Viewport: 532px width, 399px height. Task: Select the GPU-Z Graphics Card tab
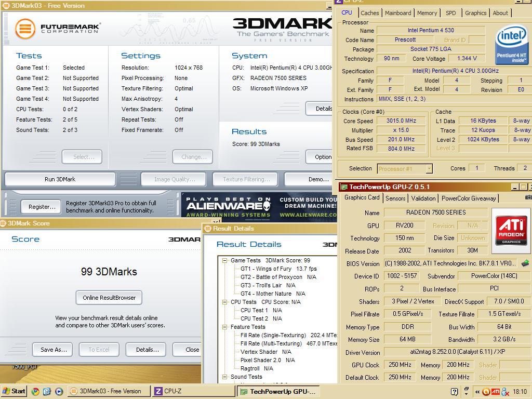click(362, 197)
